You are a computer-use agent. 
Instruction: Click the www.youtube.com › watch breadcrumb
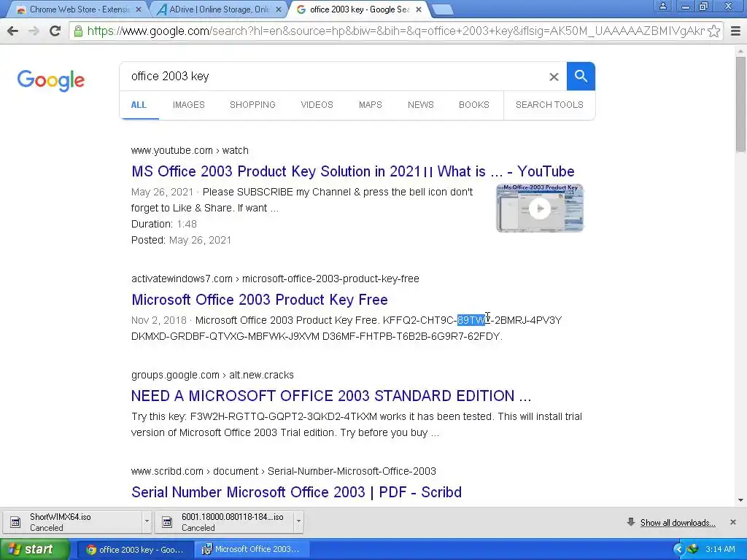(190, 150)
